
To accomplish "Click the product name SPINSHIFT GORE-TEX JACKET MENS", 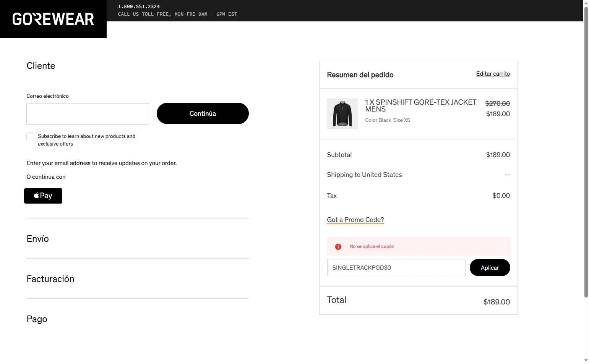I will [x=420, y=105].
